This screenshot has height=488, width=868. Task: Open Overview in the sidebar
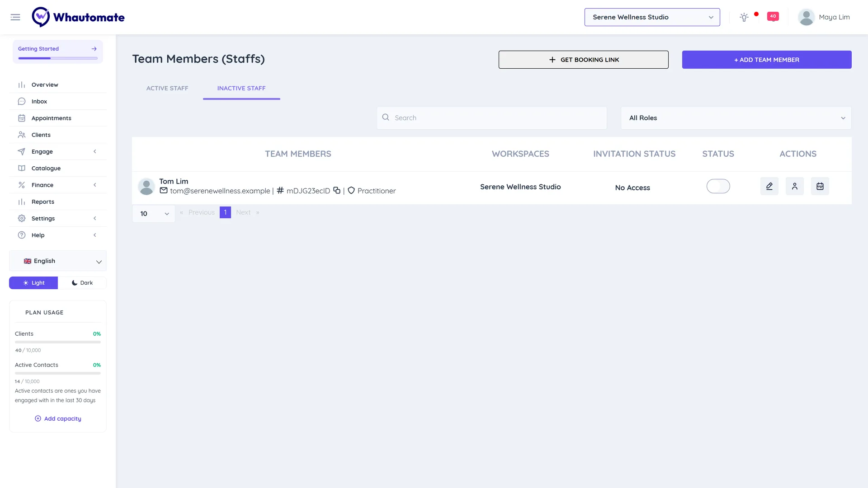click(58, 84)
